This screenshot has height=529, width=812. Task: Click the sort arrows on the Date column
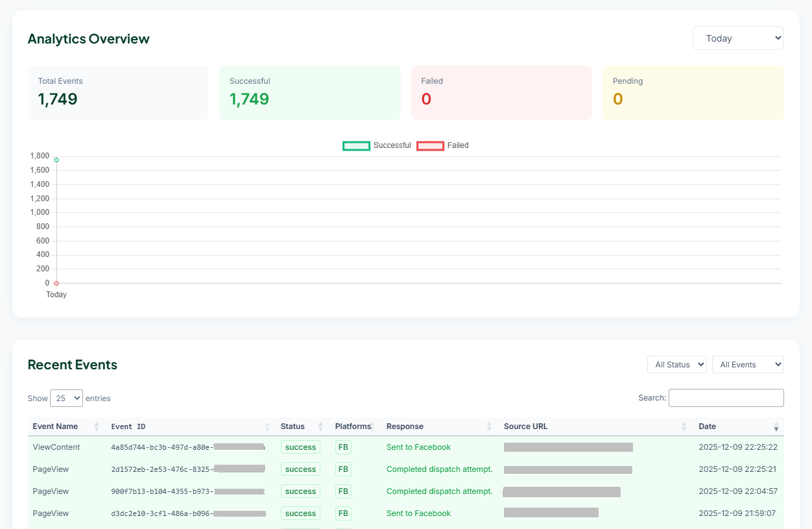click(x=776, y=426)
